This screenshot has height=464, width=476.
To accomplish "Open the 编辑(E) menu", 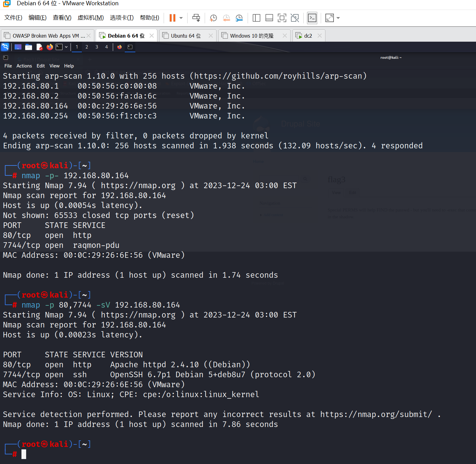I will pos(37,18).
